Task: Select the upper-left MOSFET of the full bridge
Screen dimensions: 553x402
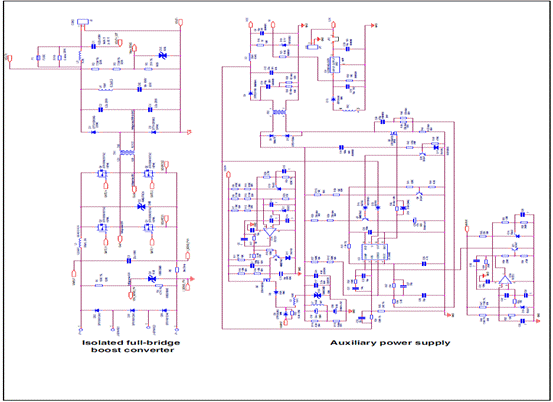Action: coord(102,173)
